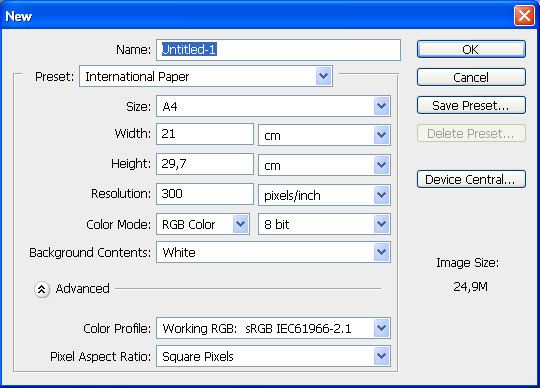Open the 8 bit depth dropdown
Image resolution: width=540 pixels, height=388 pixels.
324,224
